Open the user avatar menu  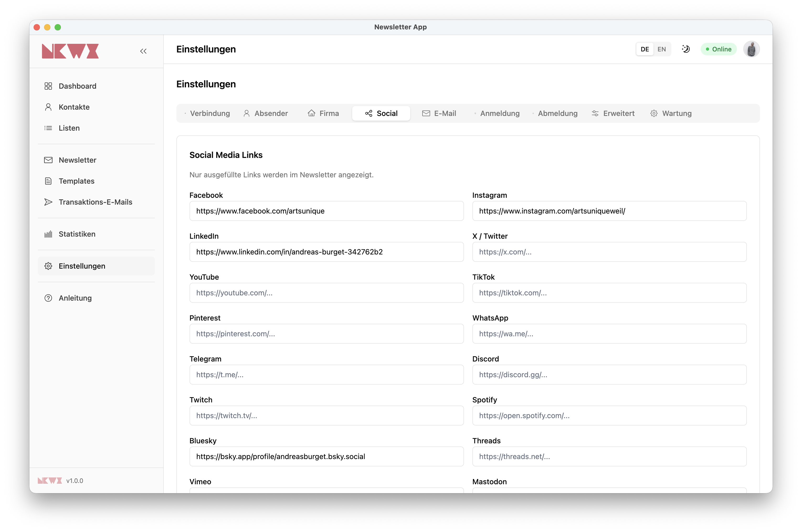[x=751, y=49]
